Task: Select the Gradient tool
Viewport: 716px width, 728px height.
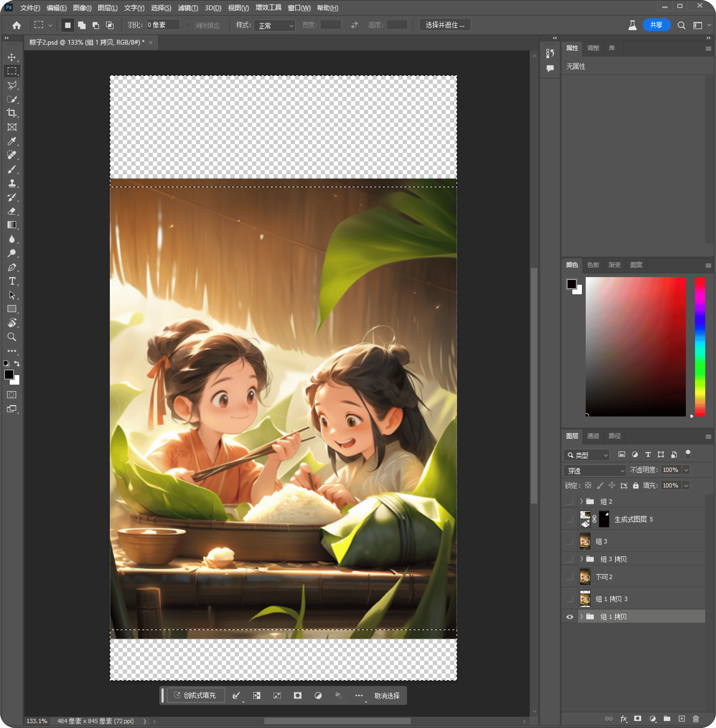Action: coord(12,225)
